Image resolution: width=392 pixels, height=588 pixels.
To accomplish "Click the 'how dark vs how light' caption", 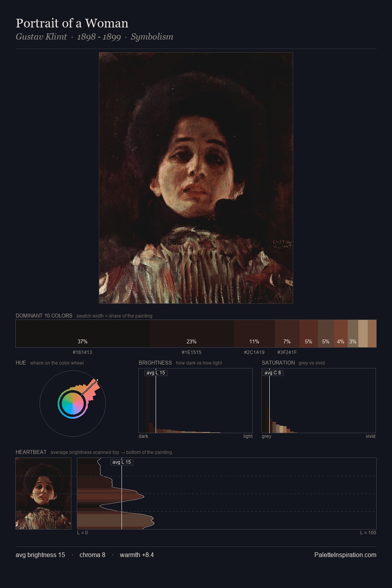I will pyautogui.click(x=199, y=363).
